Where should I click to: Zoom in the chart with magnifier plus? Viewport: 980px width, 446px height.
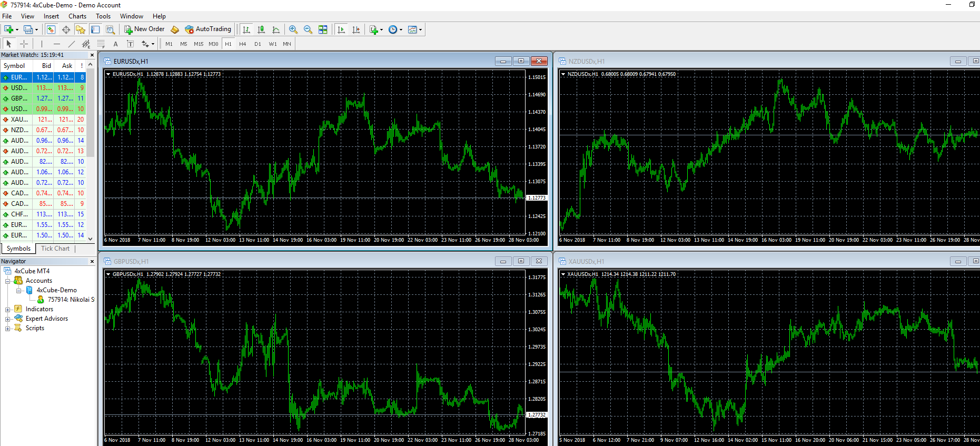coord(293,29)
